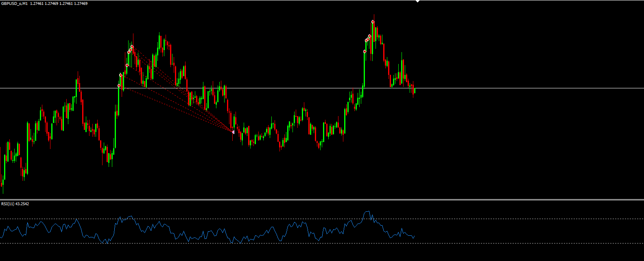This screenshot has height=261, width=644.
Task: Click the separator between chart and RSI window
Action: [x=321, y=199]
